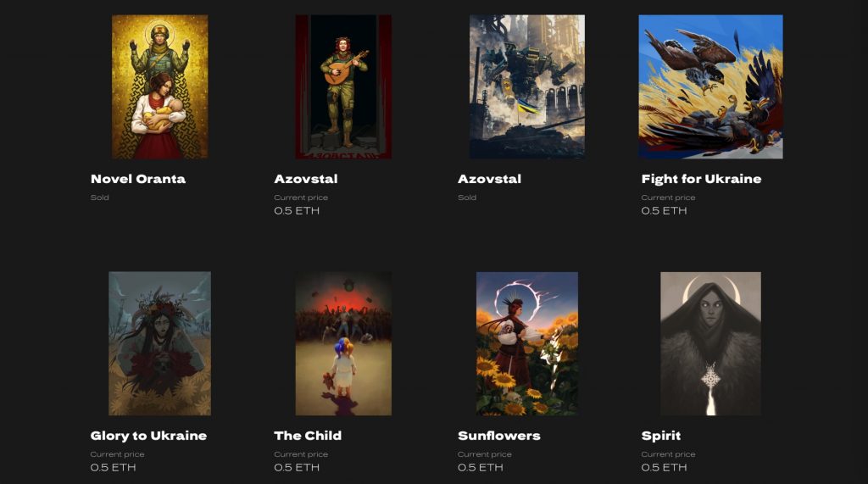Open the Azovstal soldier with lute artwork
This screenshot has height=484, width=868.
pyautogui.click(x=343, y=86)
